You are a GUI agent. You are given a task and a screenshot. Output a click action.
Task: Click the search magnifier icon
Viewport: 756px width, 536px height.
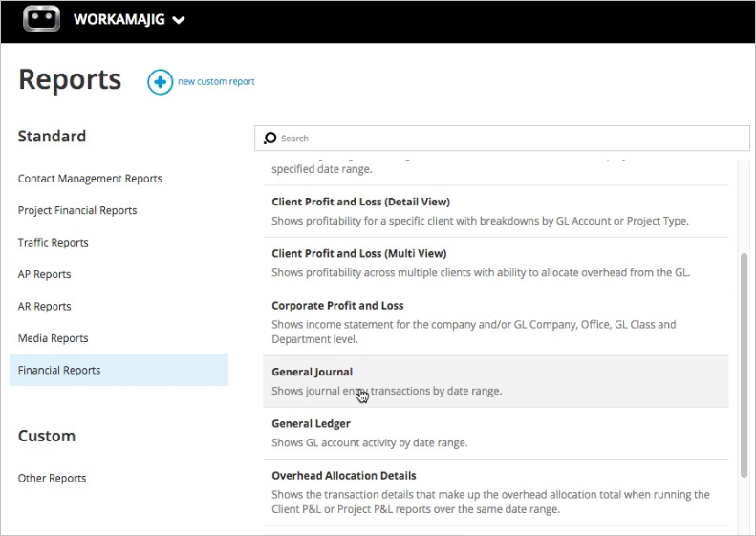coord(270,139)
